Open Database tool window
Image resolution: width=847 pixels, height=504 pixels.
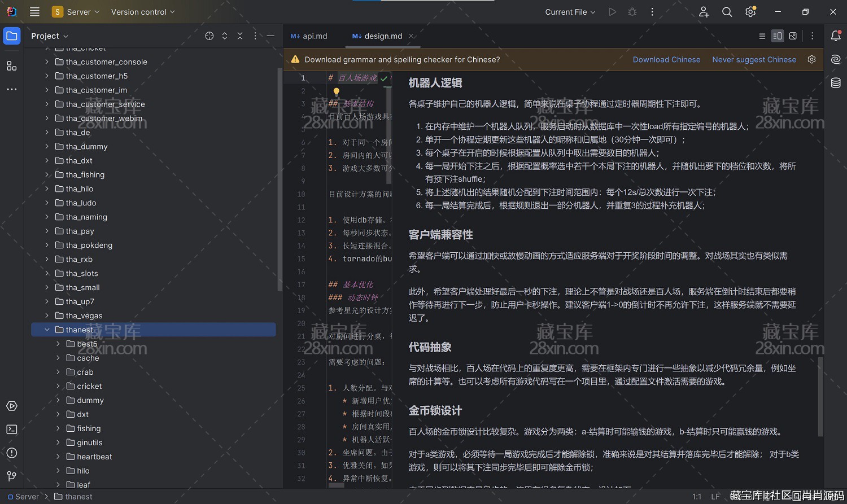tap(836, 83)
